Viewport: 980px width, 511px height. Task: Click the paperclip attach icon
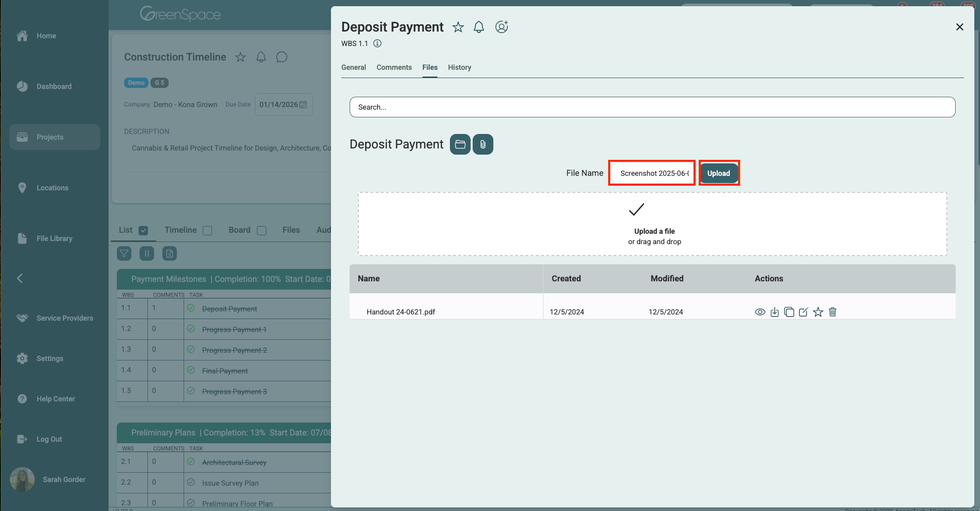pyautogui.click(x=483, y=144)
